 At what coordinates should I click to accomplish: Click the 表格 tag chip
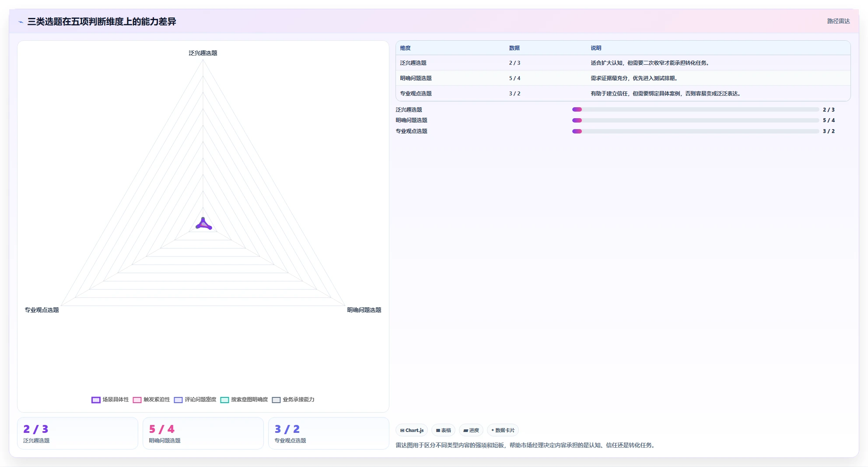[x=443, y=430]
